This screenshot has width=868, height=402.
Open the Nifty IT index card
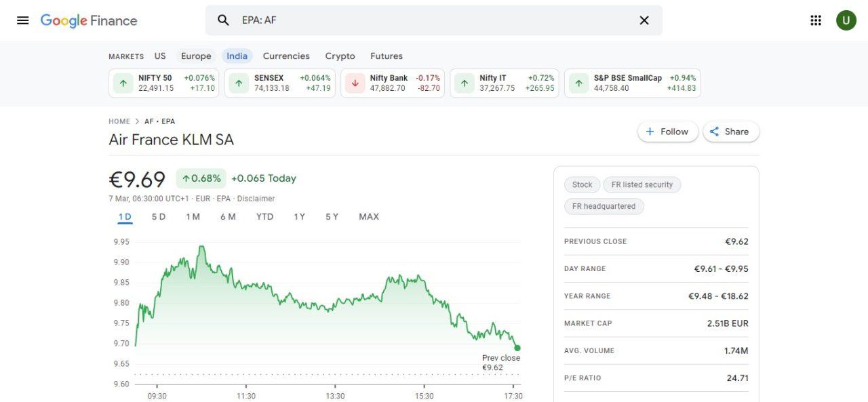(505, 83)
